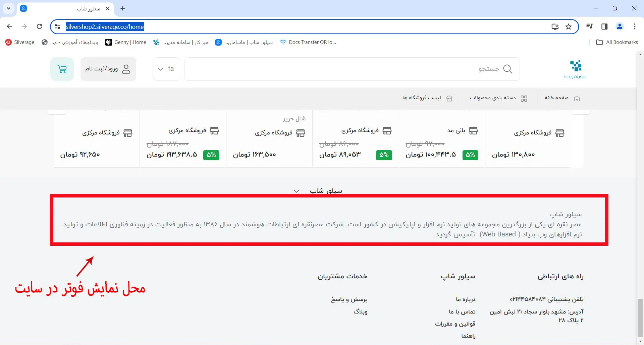
Task: Click the شال حریر product label
Action: [294, 119]
